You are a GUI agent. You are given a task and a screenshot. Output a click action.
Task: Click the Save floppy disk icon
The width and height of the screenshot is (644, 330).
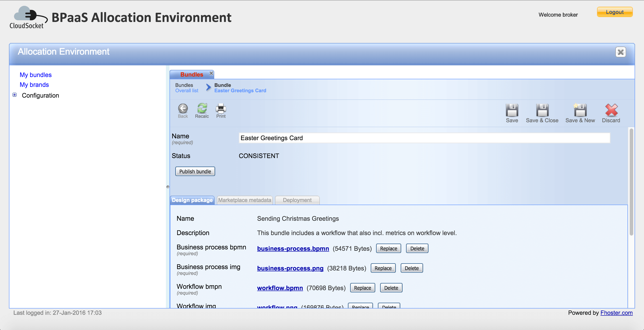coord(512,110)
